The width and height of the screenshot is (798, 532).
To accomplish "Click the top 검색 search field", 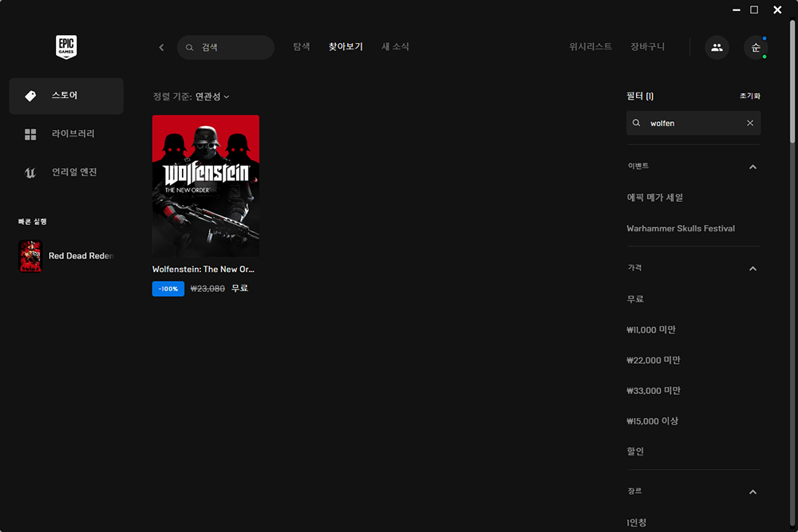I will (x=226, y=47).
